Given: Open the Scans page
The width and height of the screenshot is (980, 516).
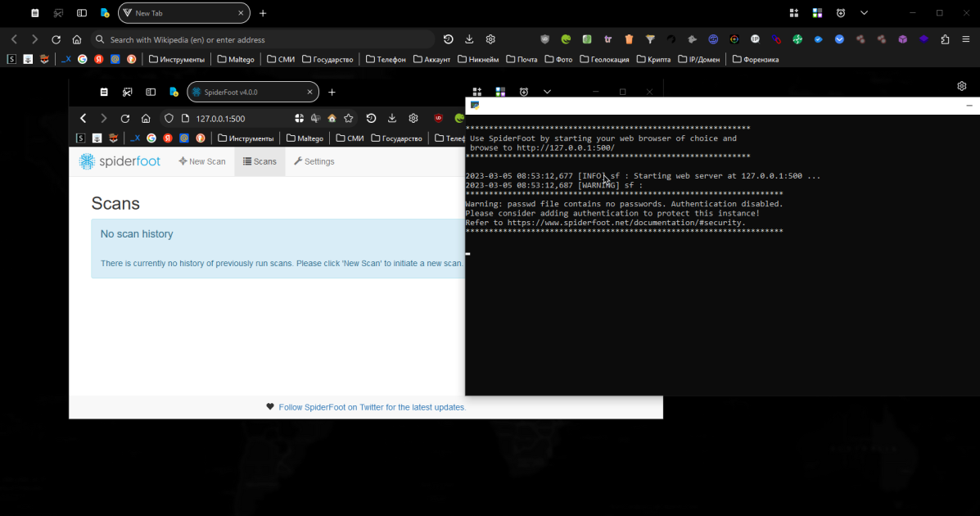Looking at the screenshot, I should coord(260,161).
